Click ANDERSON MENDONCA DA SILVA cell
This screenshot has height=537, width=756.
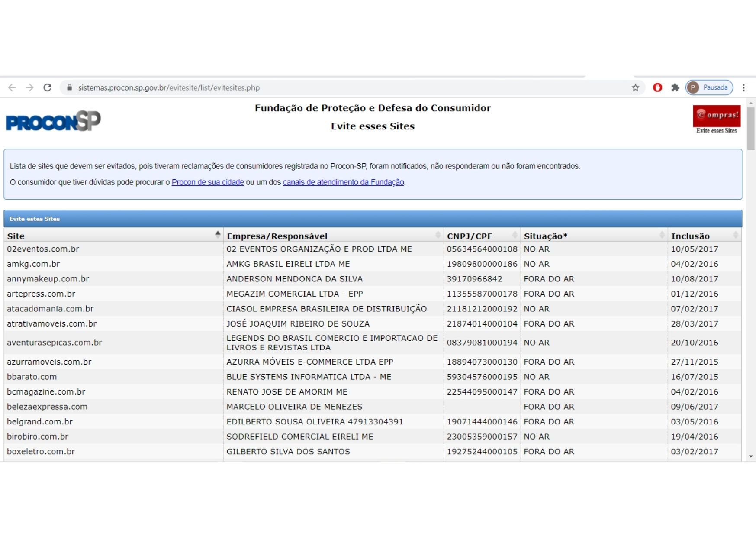pyautogui.click(x=333, y=279)
